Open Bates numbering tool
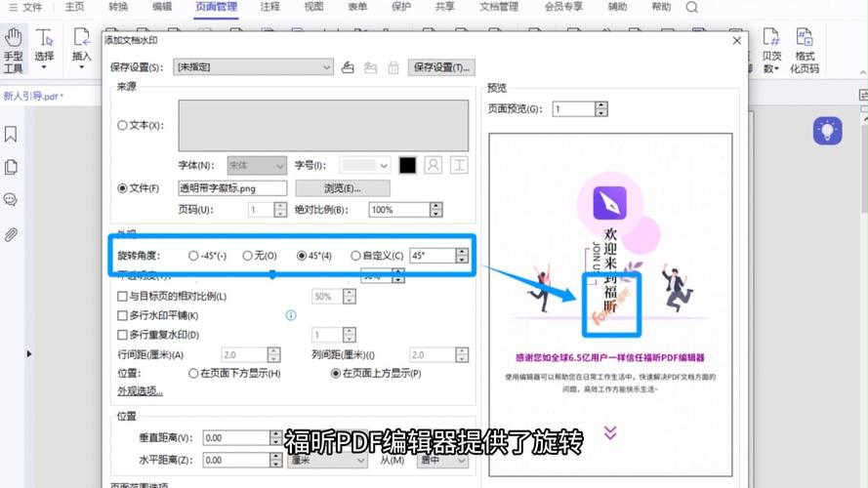Screen dimensions: 868x488 pos(771,51)
